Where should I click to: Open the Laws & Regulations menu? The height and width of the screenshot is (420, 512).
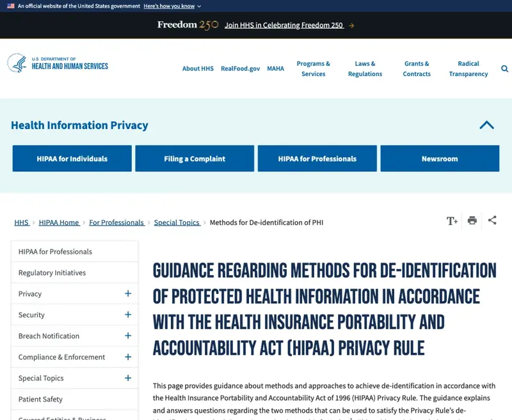coord(365,69)
